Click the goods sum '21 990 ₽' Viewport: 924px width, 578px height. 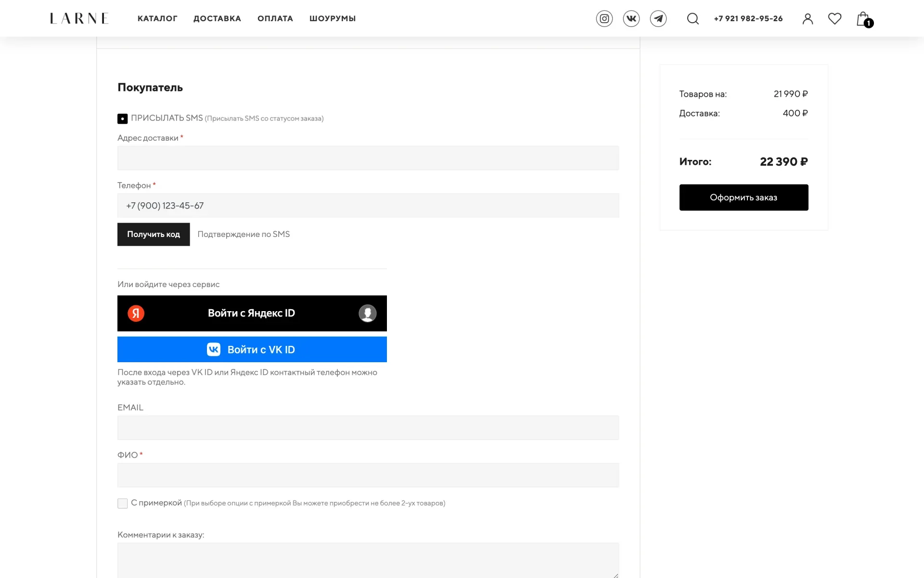coord(791,94)
